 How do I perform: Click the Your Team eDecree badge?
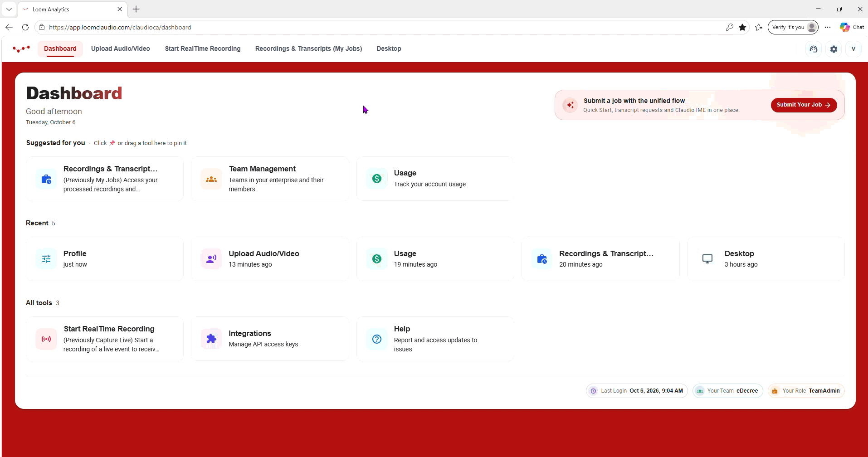click(x=728, y=391)
